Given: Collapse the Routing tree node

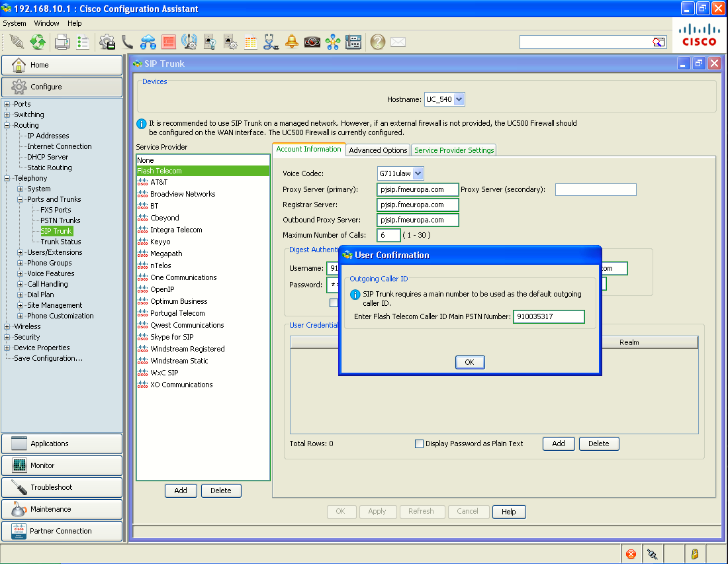Looking at the screenshot, I should (x=7, y=125).
